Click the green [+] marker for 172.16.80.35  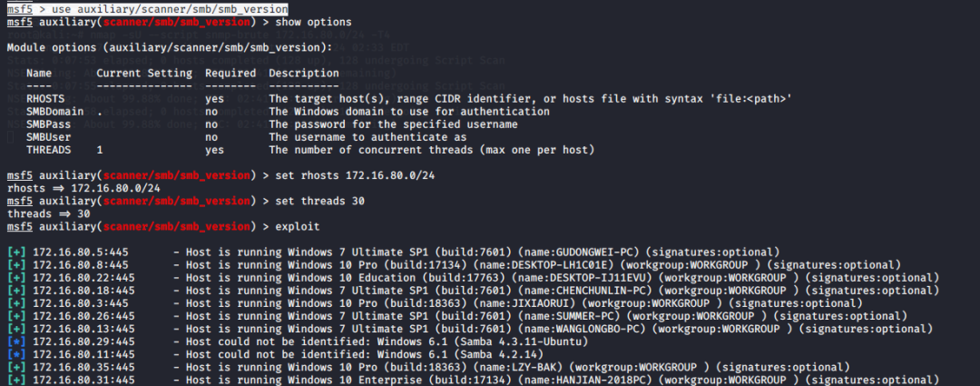(x=17, y=367)
